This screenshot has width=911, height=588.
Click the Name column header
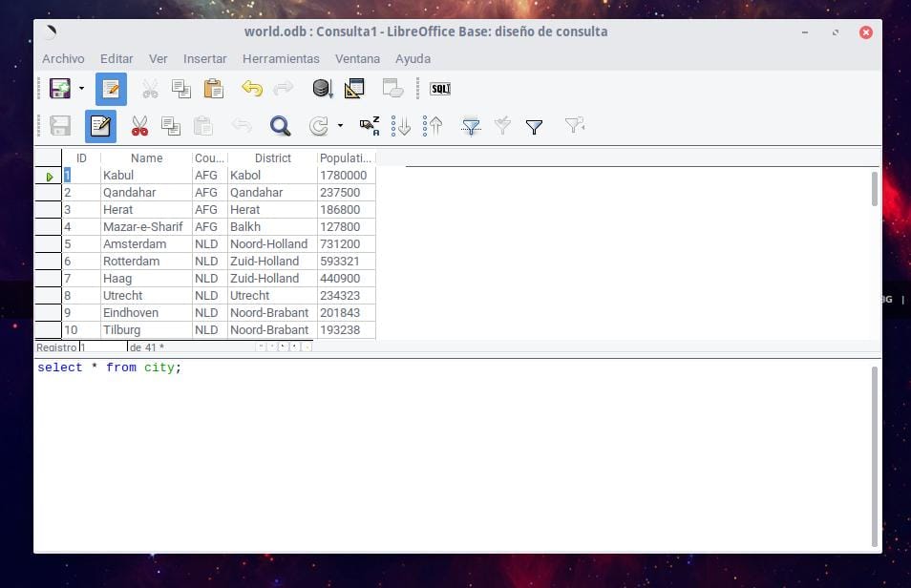pyautogui.click(x=145, y=157)
